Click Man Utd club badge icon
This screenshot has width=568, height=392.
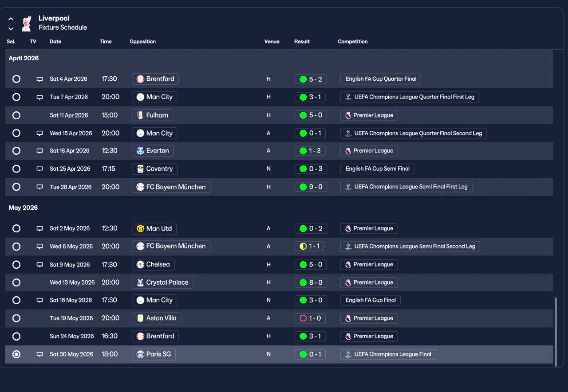point(140,228)
